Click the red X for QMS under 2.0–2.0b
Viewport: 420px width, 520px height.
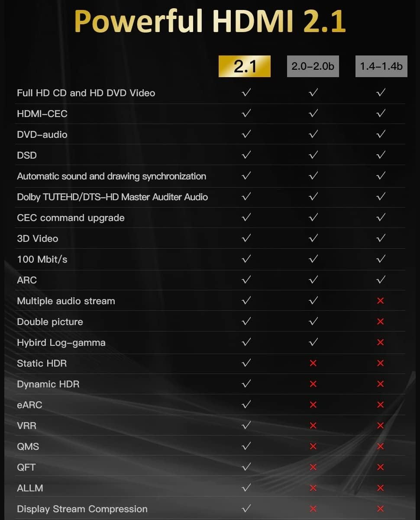(313, 446)
